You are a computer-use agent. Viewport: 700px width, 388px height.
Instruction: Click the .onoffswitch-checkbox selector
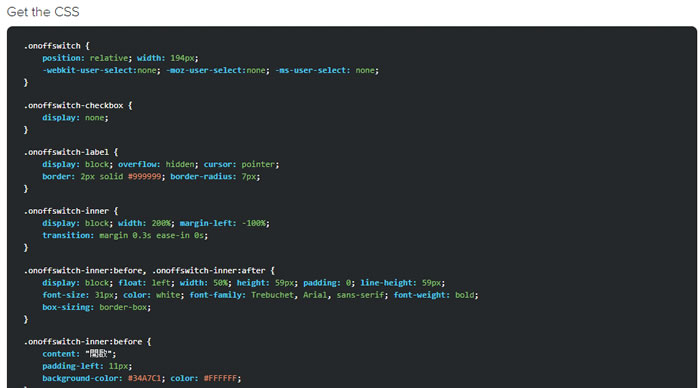pos(74,106)
